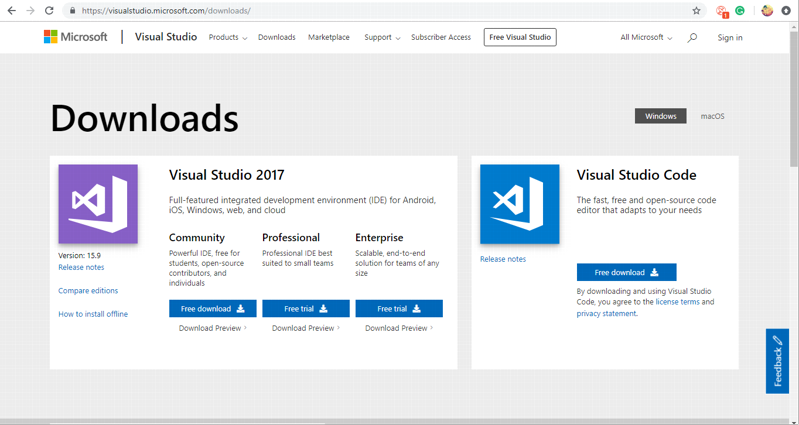Click the address bar URL field
799x425 pixels.
(x=382, y=10)
